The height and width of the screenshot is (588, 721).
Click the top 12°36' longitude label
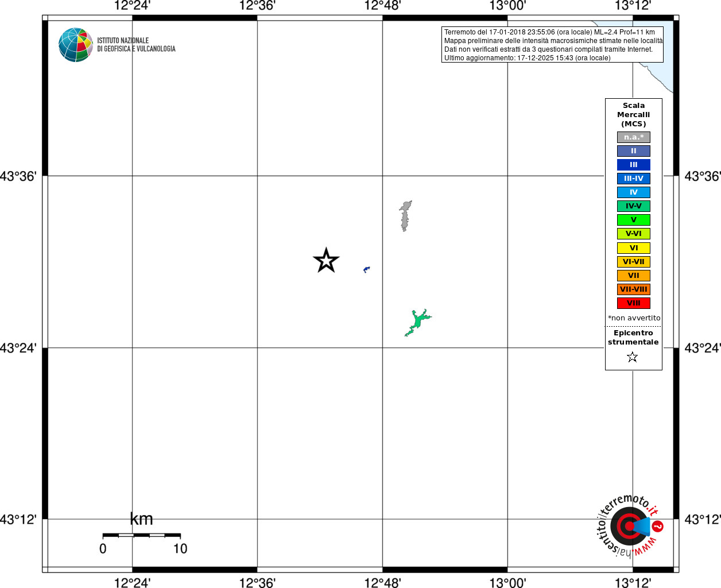click(x=257, y=6)
